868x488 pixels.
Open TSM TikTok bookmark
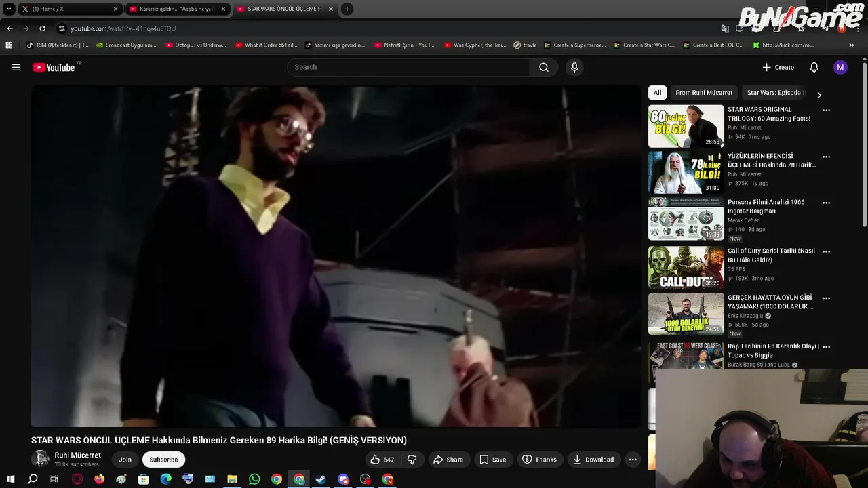57,45
